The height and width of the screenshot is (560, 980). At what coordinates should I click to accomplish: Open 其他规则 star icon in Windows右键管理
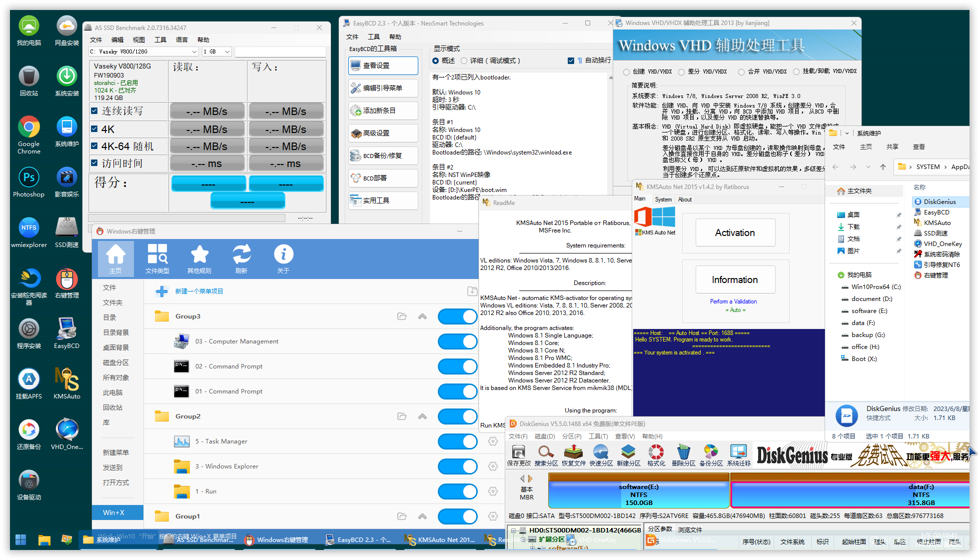click(x=199, y=258)
